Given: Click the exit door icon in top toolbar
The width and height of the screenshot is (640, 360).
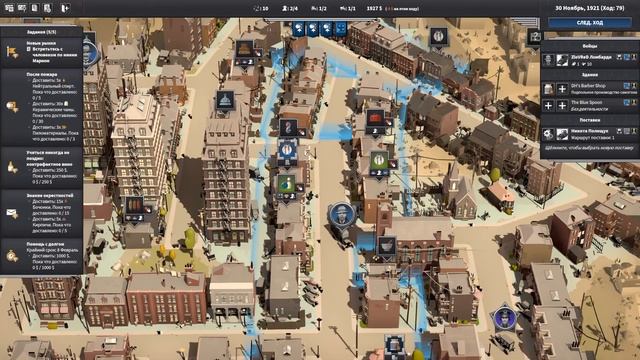Looking at the screenshot, I should click(x=65, y=8).
